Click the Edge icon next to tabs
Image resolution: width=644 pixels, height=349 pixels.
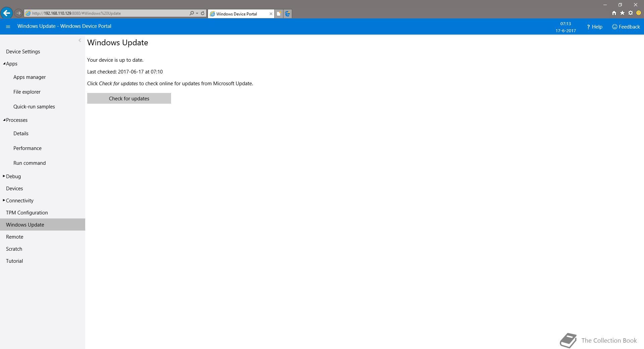(x=287, y=14)
